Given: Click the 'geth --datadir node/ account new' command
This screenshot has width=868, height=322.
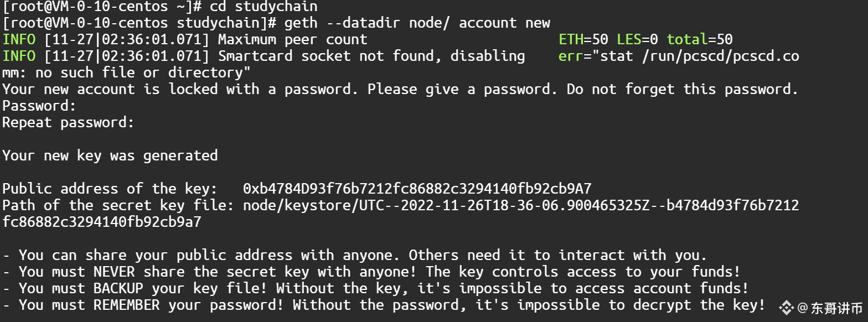Looking at the screenshot, I should tap(417, 23).
